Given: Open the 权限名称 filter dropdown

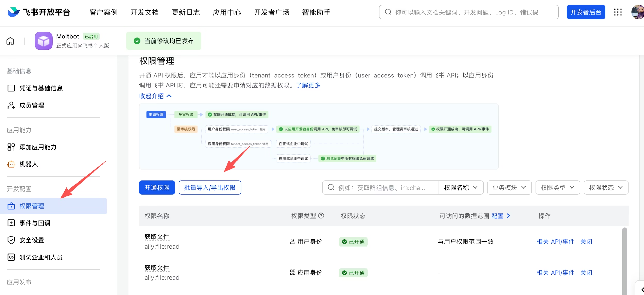Looking at the screenshot, I should [461, 187].
